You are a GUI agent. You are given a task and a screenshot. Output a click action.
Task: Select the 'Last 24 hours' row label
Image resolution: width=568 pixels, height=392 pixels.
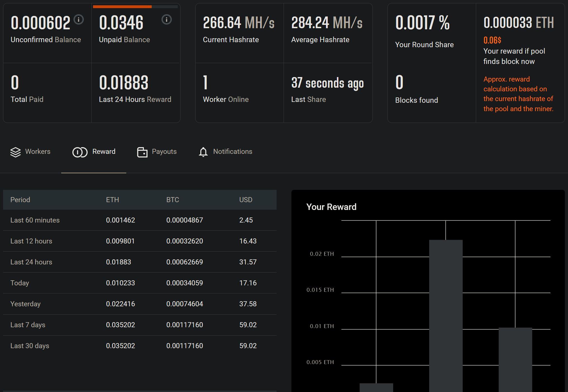[31, 262]
